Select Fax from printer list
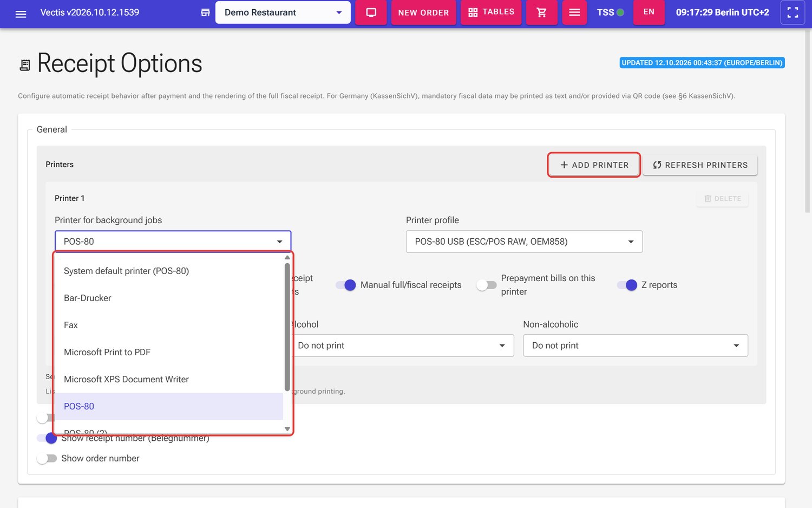This screenshot has height=508, width=812. (168, 325)
